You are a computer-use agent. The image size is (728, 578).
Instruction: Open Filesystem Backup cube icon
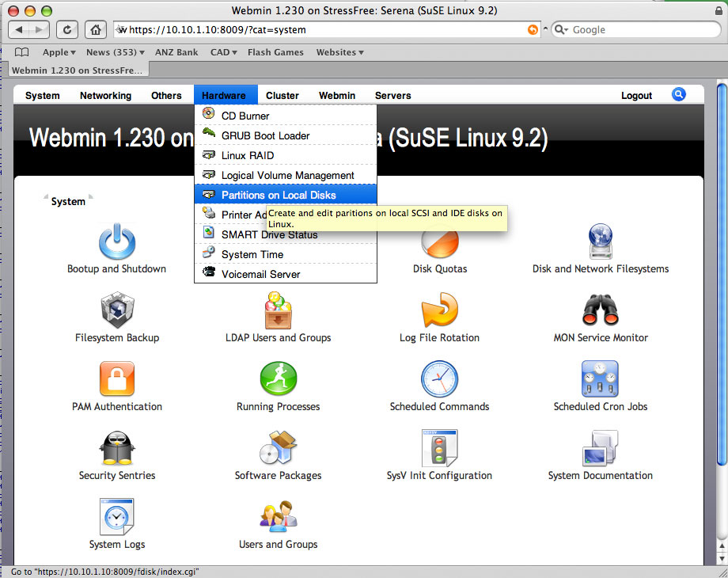117,310
